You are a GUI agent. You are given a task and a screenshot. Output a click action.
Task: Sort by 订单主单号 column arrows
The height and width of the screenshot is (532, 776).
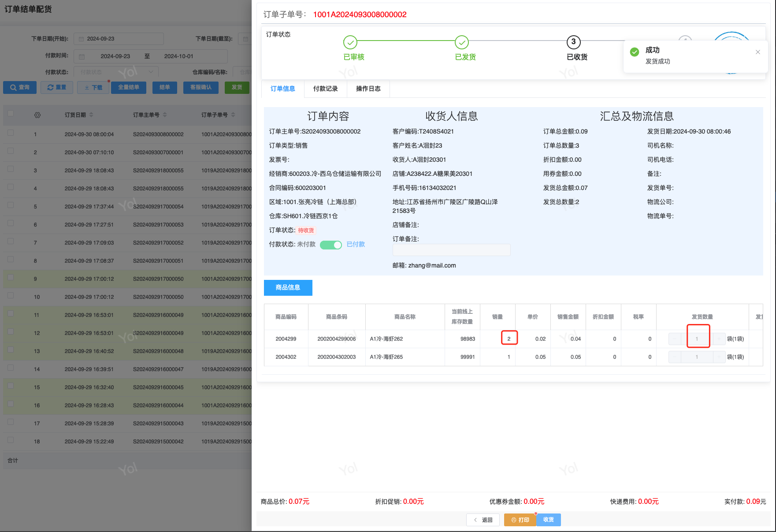165,115
